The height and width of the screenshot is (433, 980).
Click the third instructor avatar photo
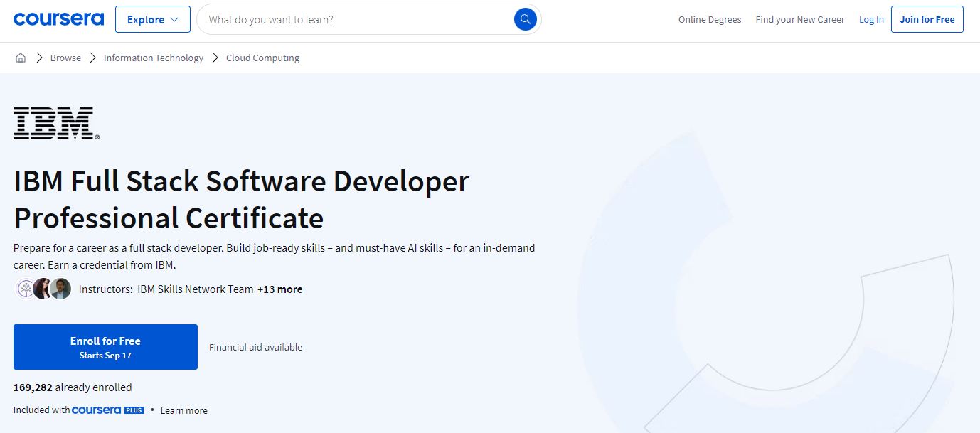pyautogui.click(x=60, y=289)
